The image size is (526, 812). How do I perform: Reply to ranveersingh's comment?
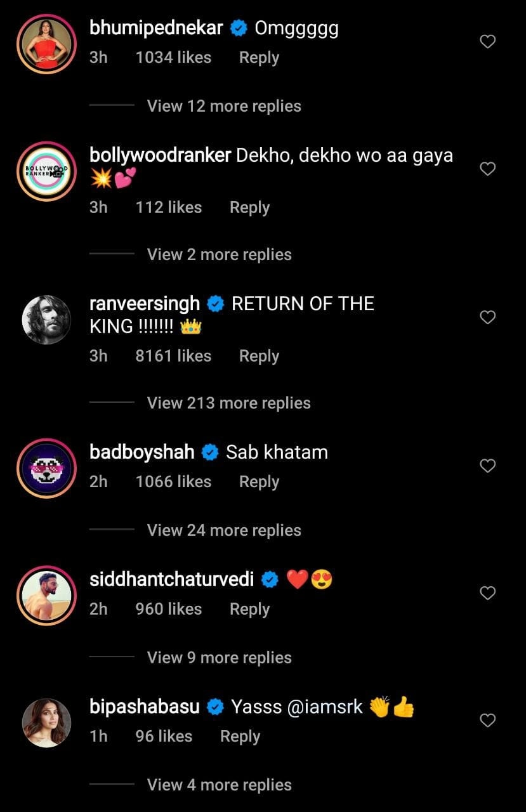tap(259, 356)
